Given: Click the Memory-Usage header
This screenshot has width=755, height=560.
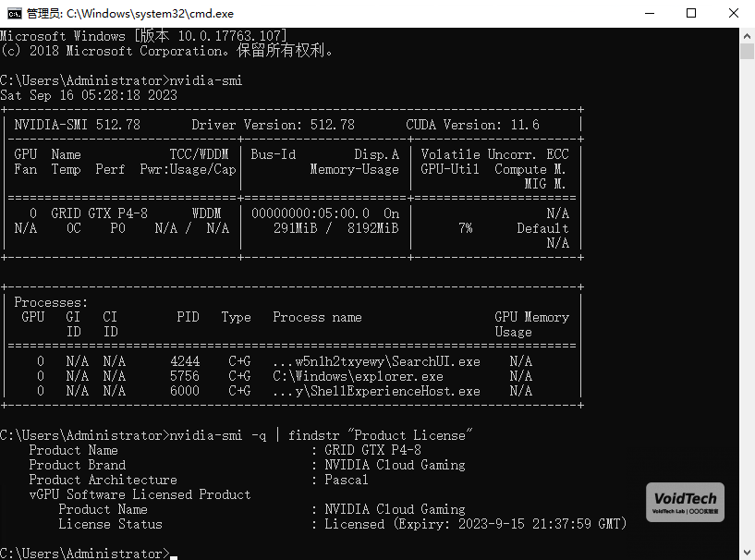Looking at the screenshot, I should pyautogui.click(x=354, y=169).
